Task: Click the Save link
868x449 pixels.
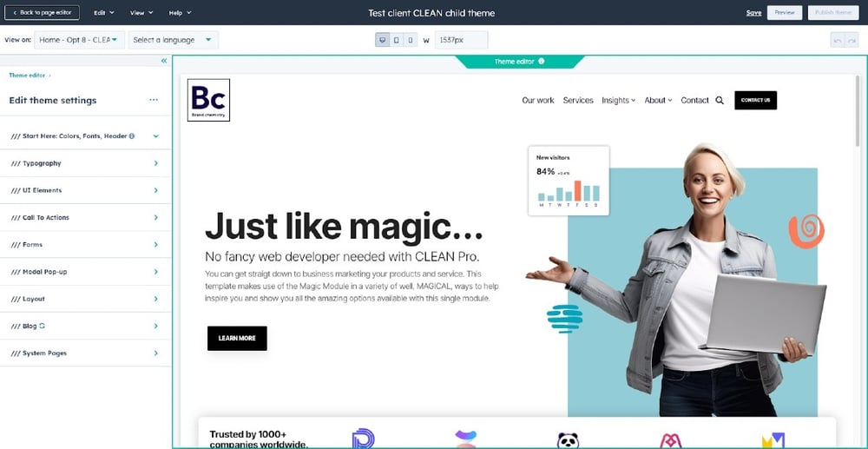Action: coord(753,13)
